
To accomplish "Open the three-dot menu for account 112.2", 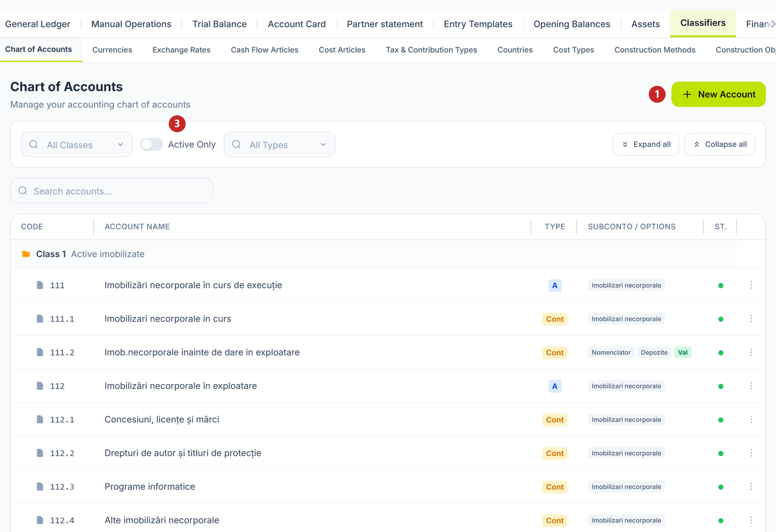I will pyautogui.click(x=751, y=453).
